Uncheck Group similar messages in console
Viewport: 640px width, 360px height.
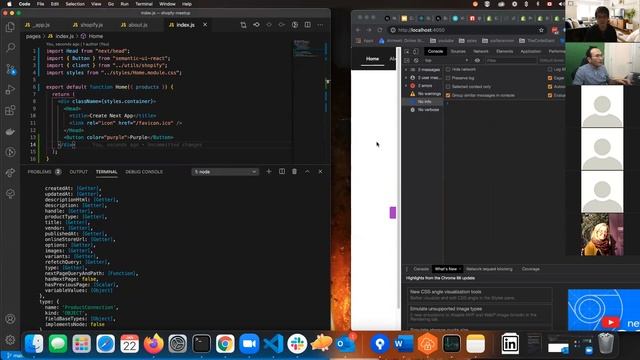[448, 95]
